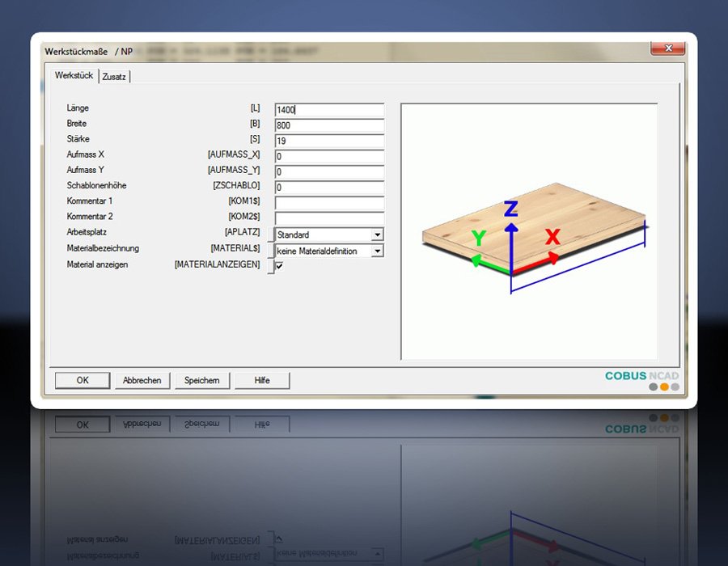This screenshot has width=728, height=566.
Task: Click the [KOM2$] variable label
Action: tap(244, 216)
